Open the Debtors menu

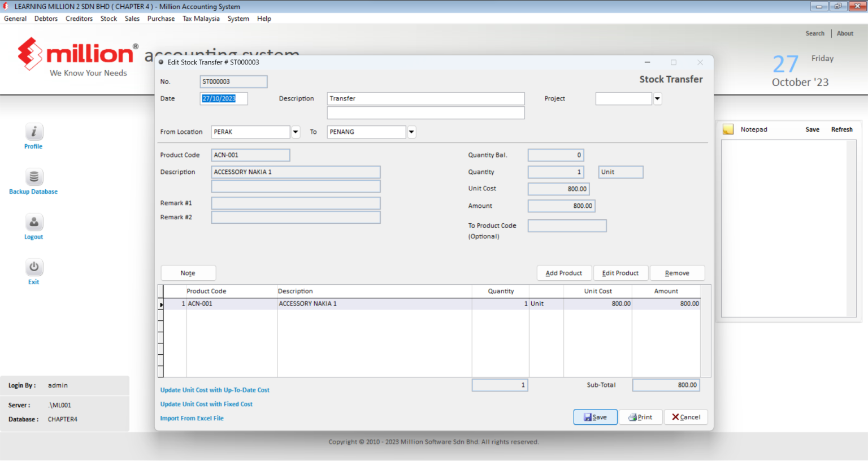click(x=46, y=19)
